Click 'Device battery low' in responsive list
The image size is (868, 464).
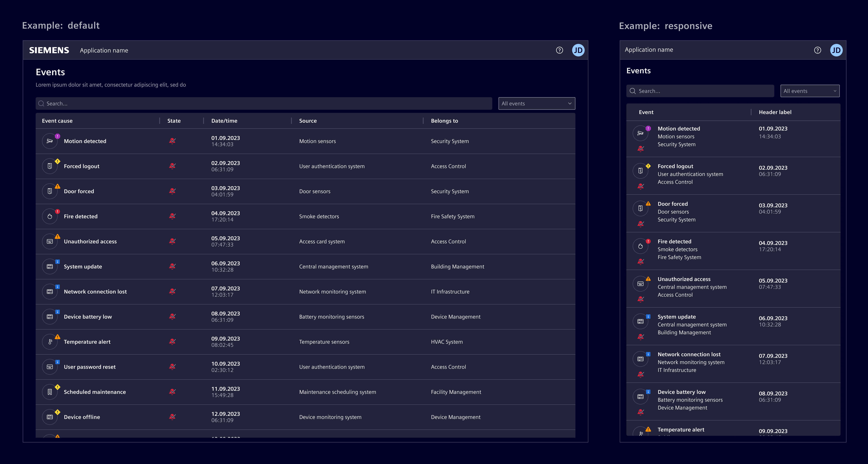coord(682,392)
